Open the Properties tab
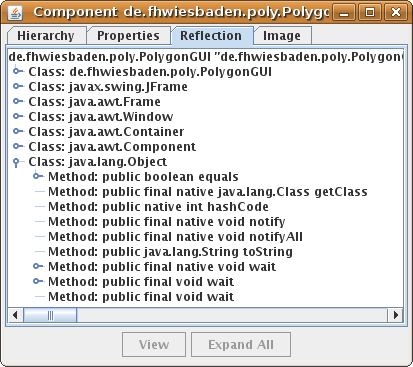 [x=128, y=36]
